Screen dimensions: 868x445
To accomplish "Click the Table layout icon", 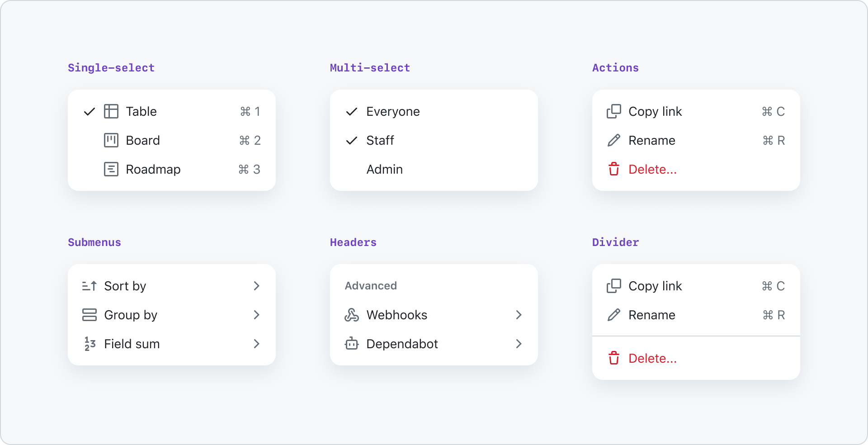I will (x=111, y=111).
